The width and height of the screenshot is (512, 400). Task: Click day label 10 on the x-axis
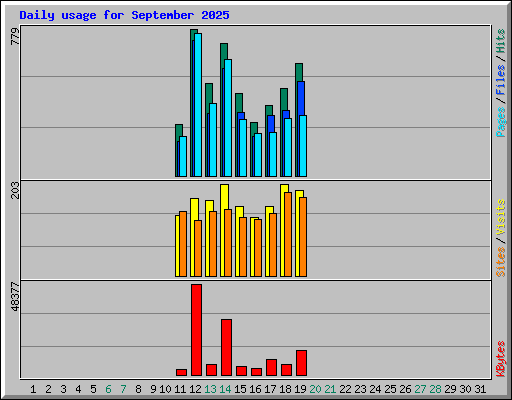pyautogui.click(x=165, y=389)
